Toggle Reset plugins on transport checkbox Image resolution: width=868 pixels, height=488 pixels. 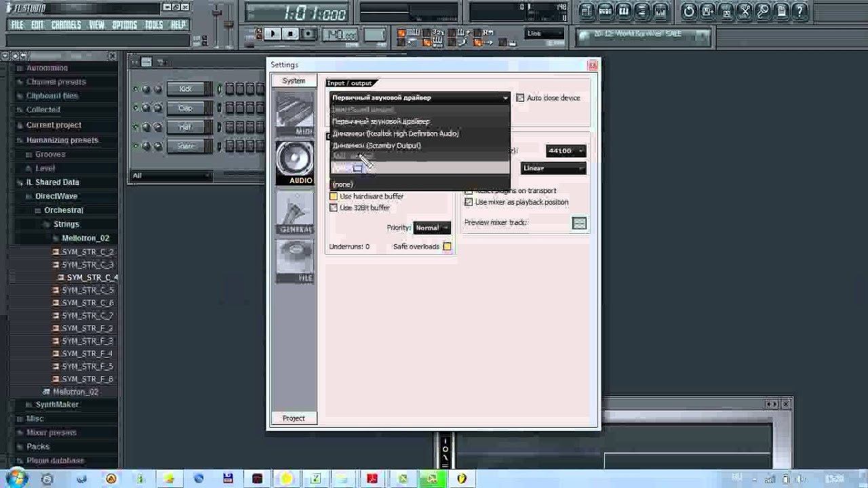click(x=469, y=191)
